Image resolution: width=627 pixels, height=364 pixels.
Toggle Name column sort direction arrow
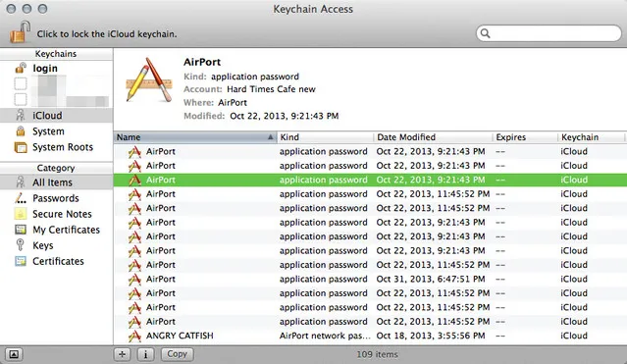[270, 137]
